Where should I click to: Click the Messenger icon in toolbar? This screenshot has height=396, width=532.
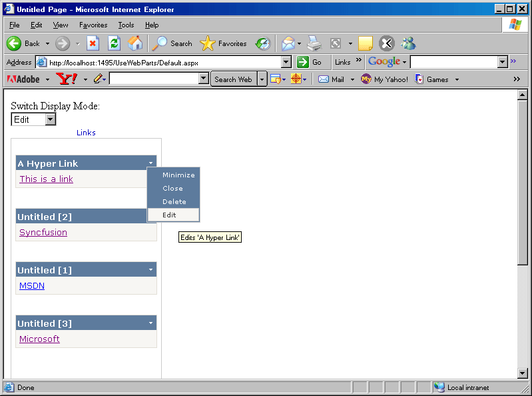pos(408,43)
